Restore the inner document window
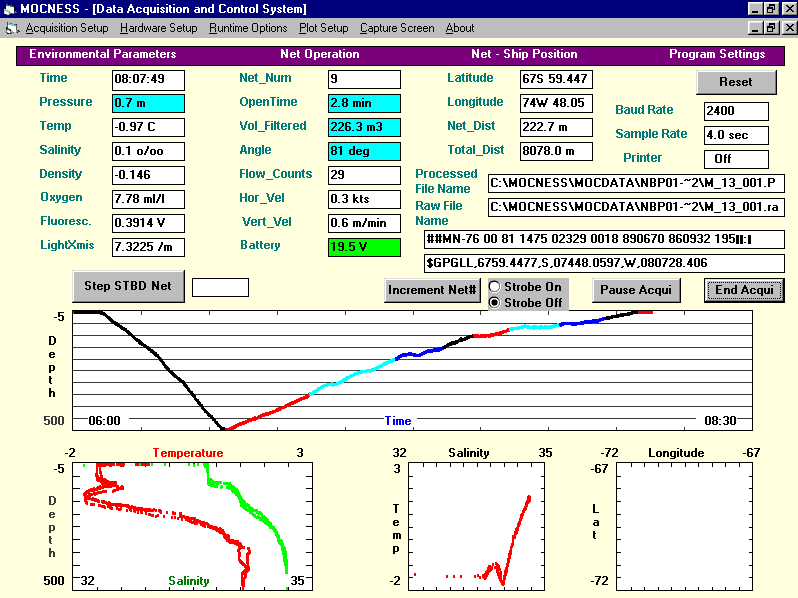The width and height of the screenshot is (798, 598). (772, 27)
